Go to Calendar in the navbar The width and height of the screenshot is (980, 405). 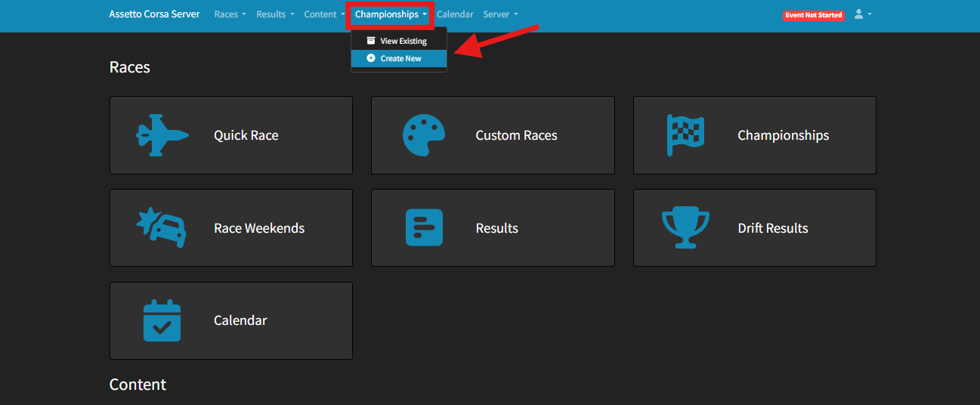(x=455, y=14)
